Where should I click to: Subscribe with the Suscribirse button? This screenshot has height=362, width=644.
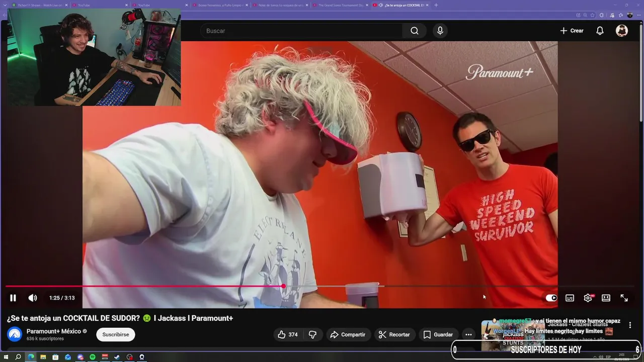[x=116, y=334]
